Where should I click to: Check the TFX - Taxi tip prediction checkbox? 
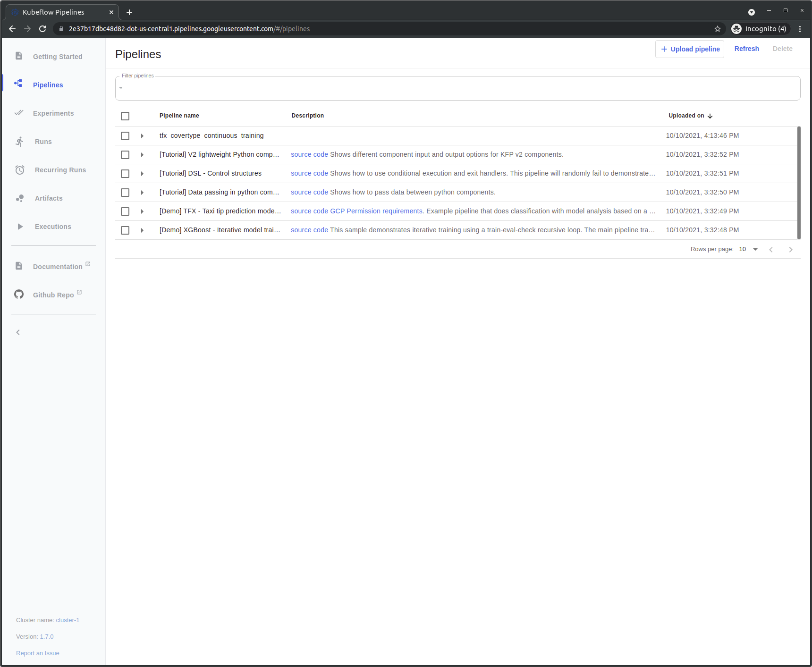[125, 211]
